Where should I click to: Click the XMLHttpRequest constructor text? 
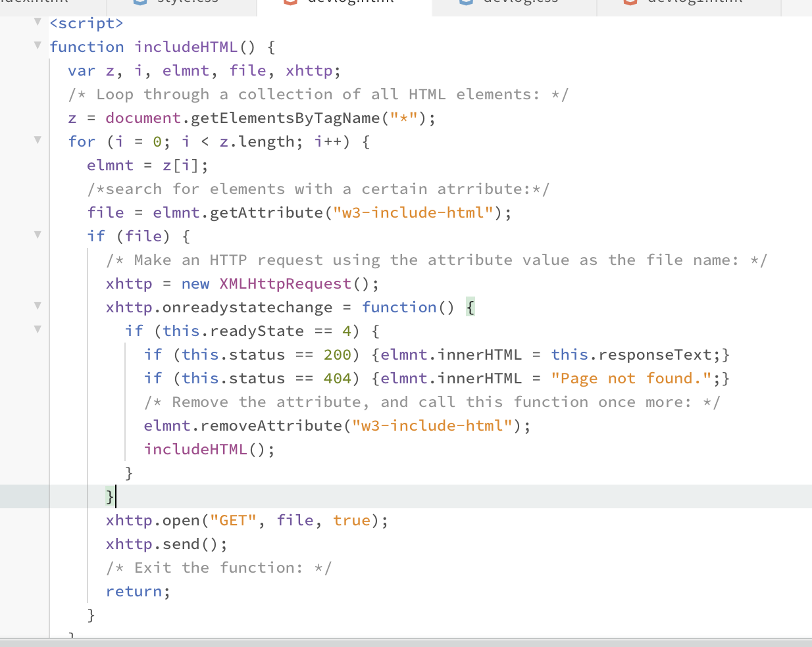(x=284, y=283)
